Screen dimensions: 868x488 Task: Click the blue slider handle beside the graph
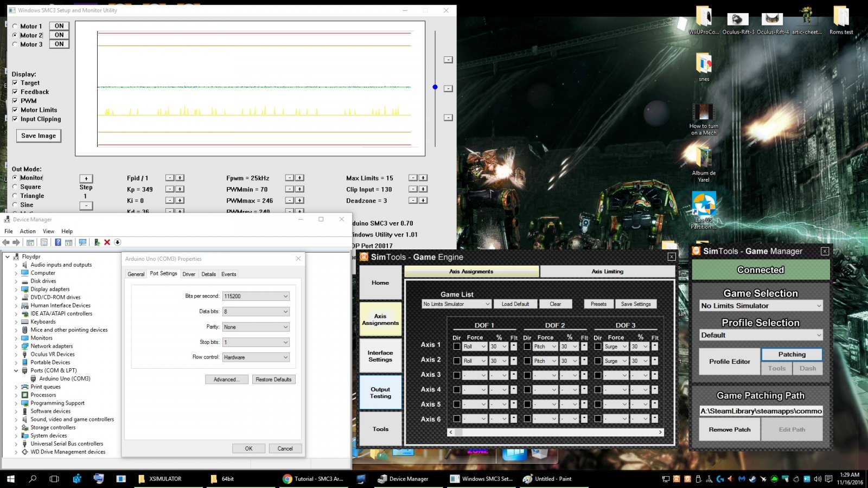click(435, 87)
